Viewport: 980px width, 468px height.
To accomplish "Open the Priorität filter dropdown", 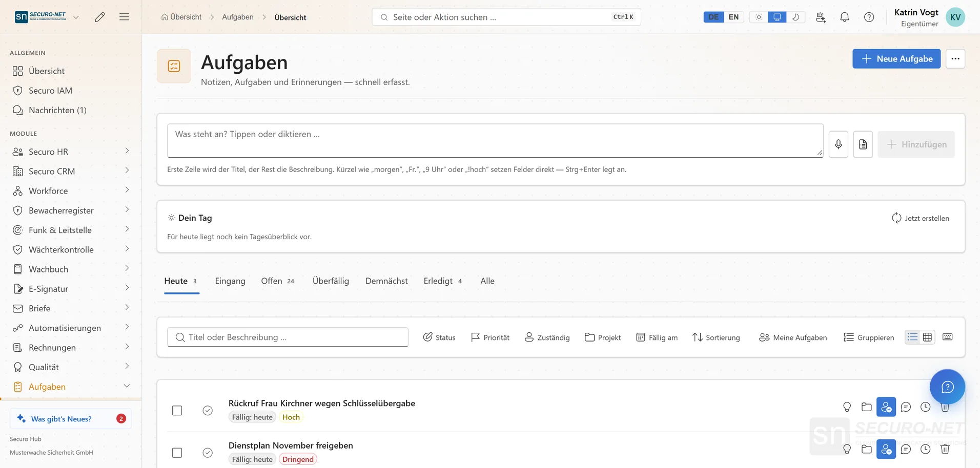I will click(490, 337).
